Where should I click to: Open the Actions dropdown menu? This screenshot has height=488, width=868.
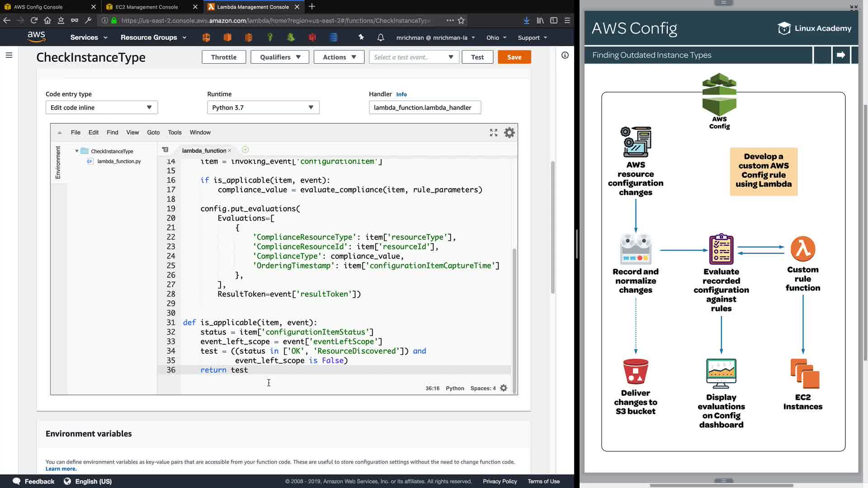[339, 57]
